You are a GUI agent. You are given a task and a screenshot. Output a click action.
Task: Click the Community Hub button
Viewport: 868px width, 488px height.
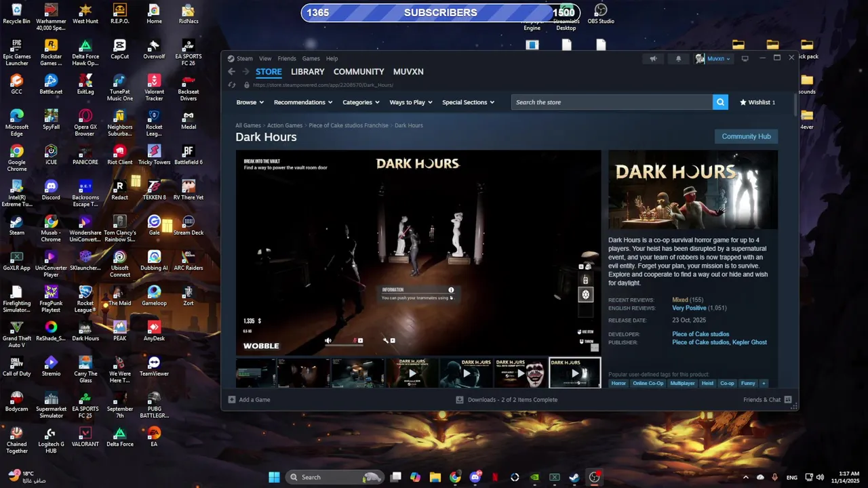(746, 136)
